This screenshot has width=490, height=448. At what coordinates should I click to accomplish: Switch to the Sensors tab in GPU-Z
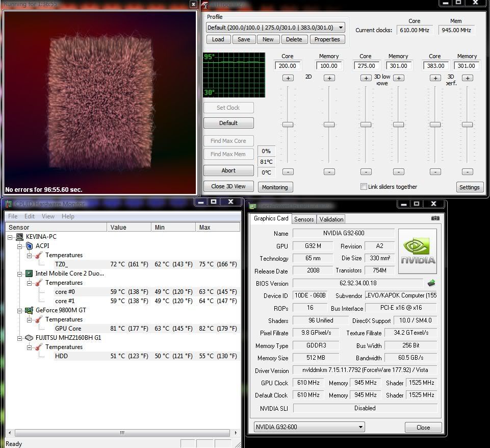point(304,219)
